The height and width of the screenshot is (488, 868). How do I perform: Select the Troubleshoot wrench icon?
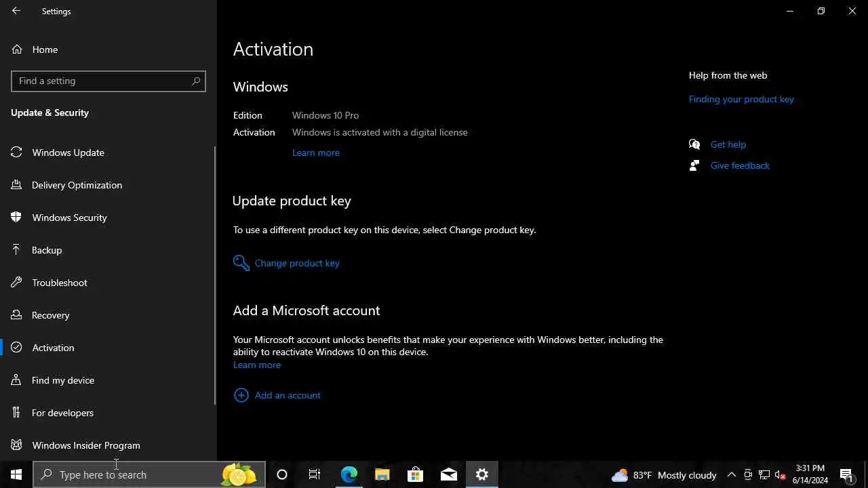tap(17, 283)
